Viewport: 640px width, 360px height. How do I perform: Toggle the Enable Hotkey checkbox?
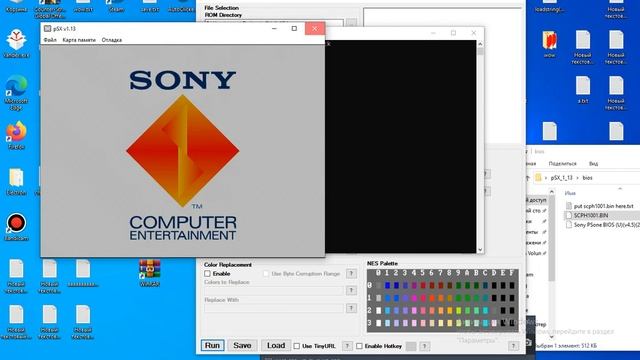click(359, 346)
